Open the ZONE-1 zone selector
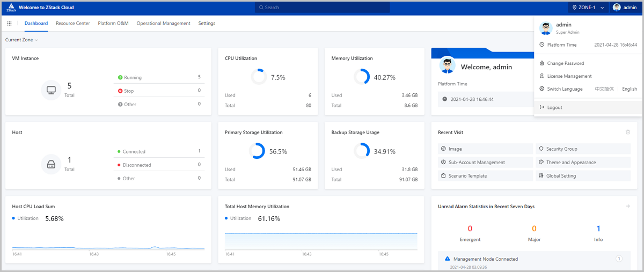Image resolution: width=644 pixels, height=272 pixels. click(589, 8)
